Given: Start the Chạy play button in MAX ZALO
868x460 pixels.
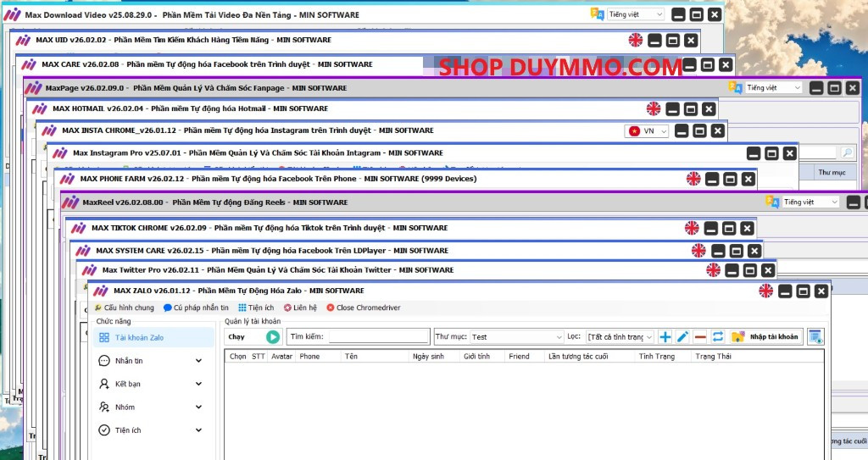Looking at the screenshot, I should pyautogui.click(x=273, y=336).
